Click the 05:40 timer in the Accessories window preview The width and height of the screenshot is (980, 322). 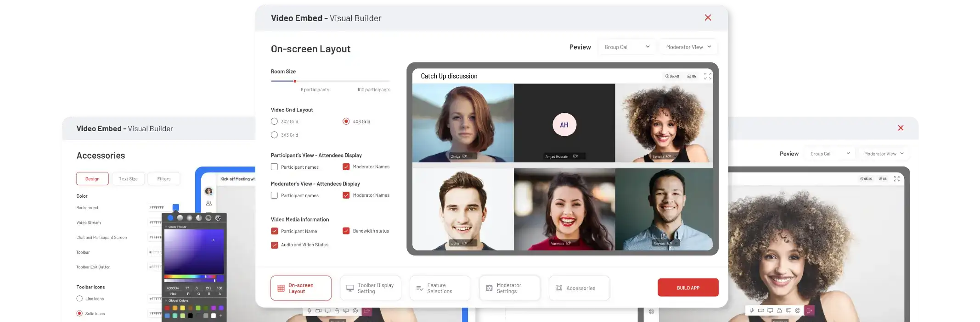(866, 179)
